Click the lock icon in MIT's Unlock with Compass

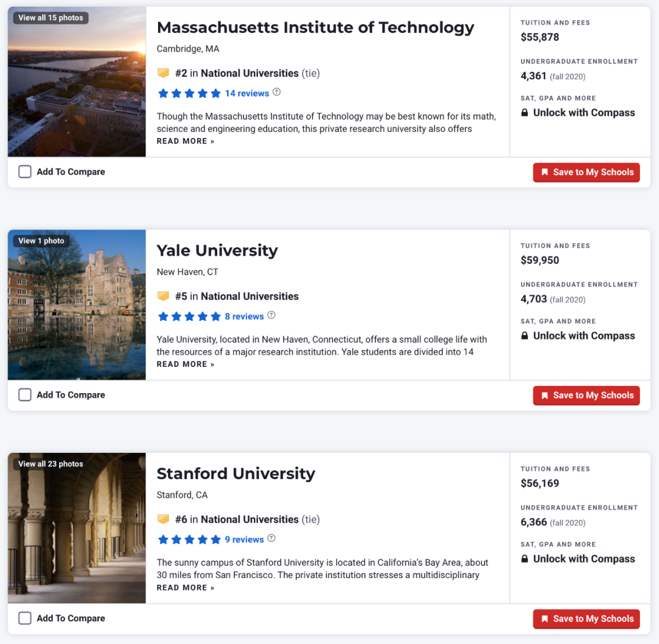click(525, 113)
